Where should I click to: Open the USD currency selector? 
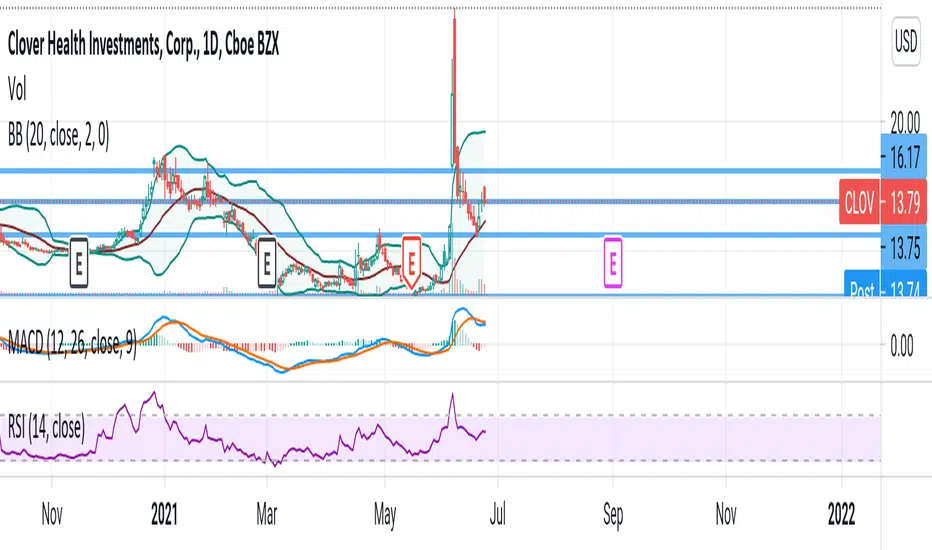pos(906,42)
